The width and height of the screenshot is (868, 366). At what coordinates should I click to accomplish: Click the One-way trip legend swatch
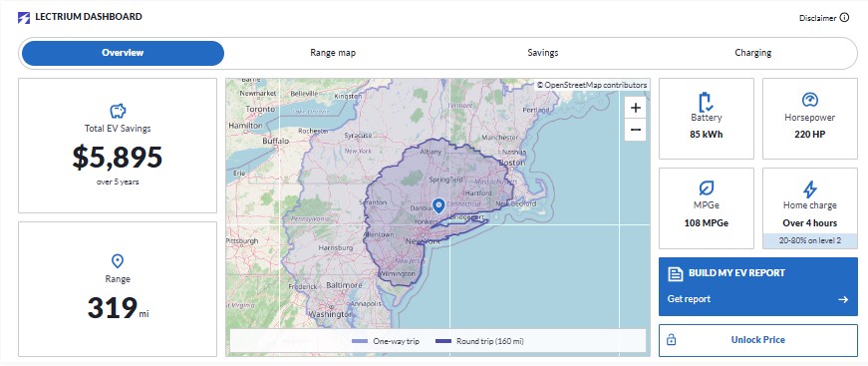[x=360, y=342]
